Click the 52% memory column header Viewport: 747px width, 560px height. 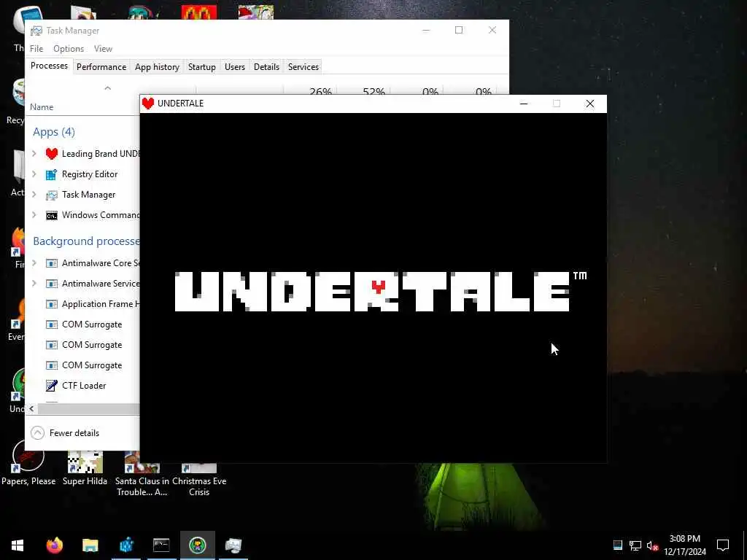(x=373, y=91)
